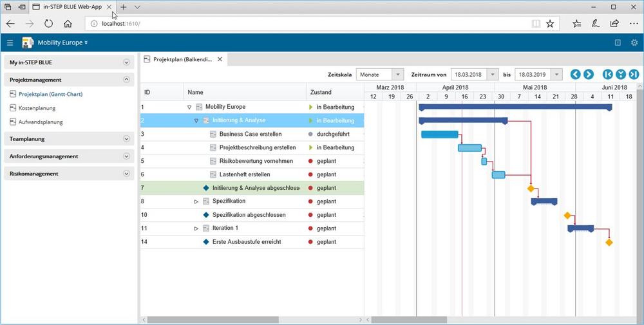Open Kostenplanung in the sidebar

(x=37, y=108)
